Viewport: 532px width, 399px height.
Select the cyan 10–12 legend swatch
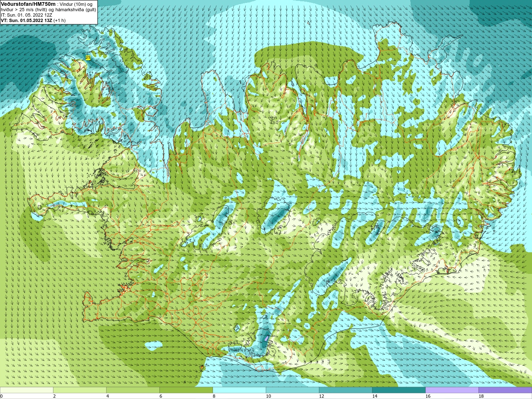tap(293, 390)
